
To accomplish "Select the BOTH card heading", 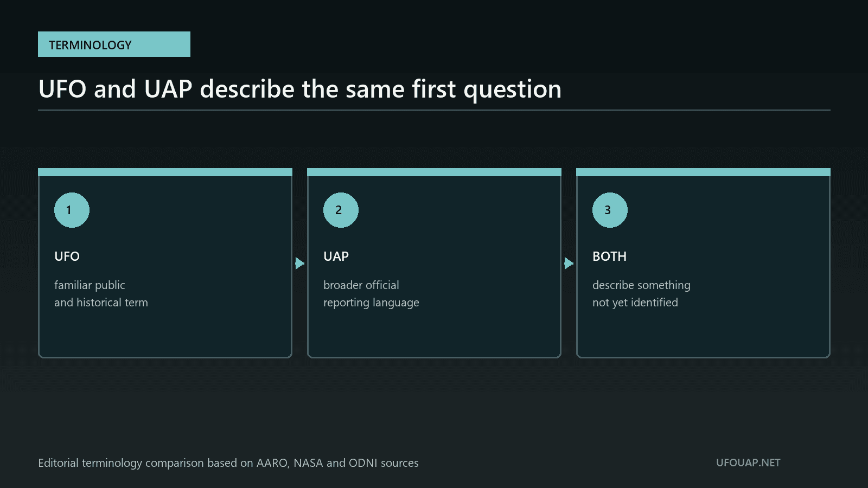I will click(x=609, y=256).
